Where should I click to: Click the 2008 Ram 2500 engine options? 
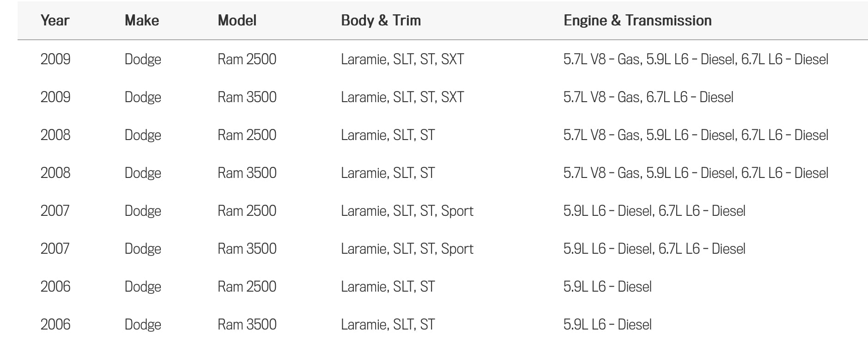[x=695, y=135]
